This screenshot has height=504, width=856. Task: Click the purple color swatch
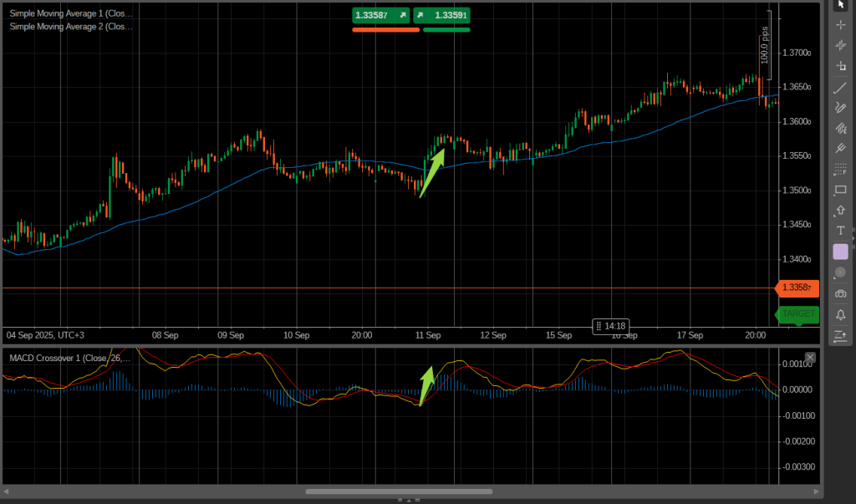(x=841, y=252)
